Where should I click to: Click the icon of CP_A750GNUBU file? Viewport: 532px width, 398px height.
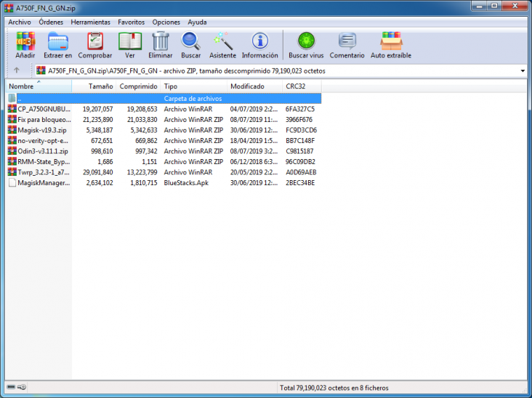tap(12, 109)
